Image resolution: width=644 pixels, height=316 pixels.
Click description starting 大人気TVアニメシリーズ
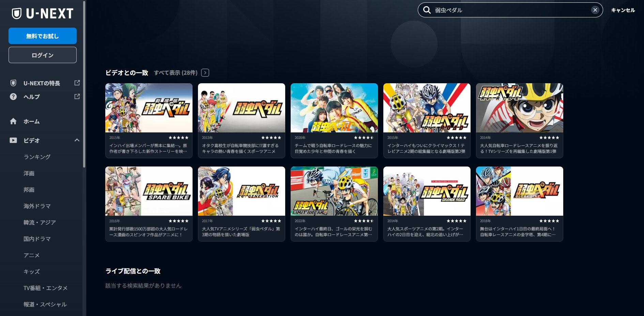(241, 232)
